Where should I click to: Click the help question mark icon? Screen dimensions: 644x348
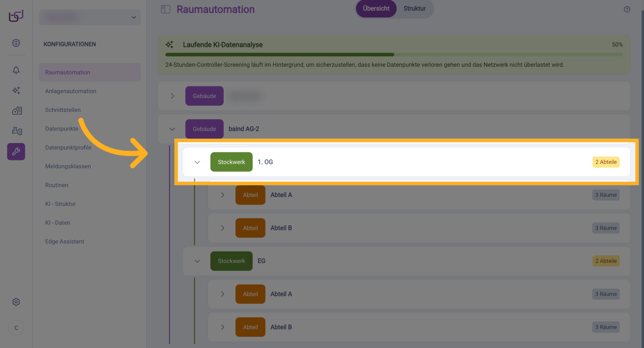627,9
